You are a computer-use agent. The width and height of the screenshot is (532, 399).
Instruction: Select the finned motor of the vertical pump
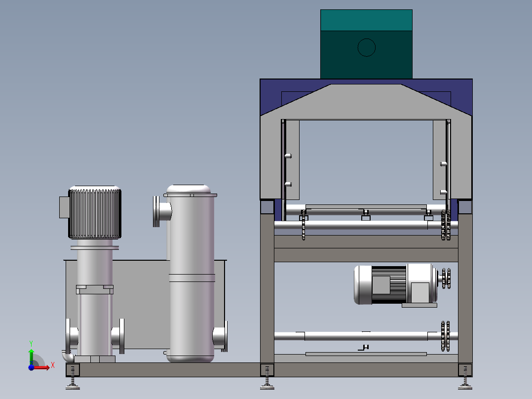click(95, 212)
